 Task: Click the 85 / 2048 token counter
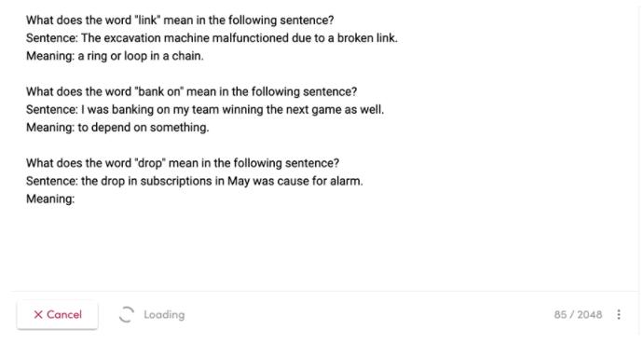click(x=578, y=315)
